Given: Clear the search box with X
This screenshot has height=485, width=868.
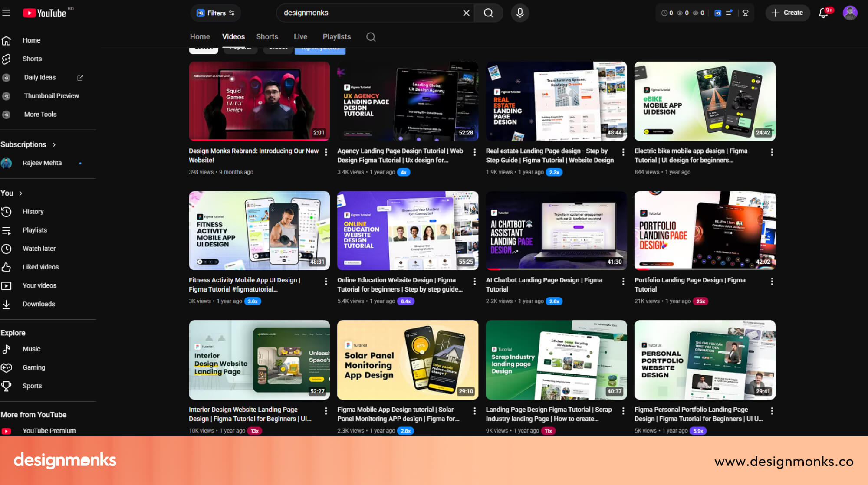Looking at the screenshot, I should [x=466, y=13].
